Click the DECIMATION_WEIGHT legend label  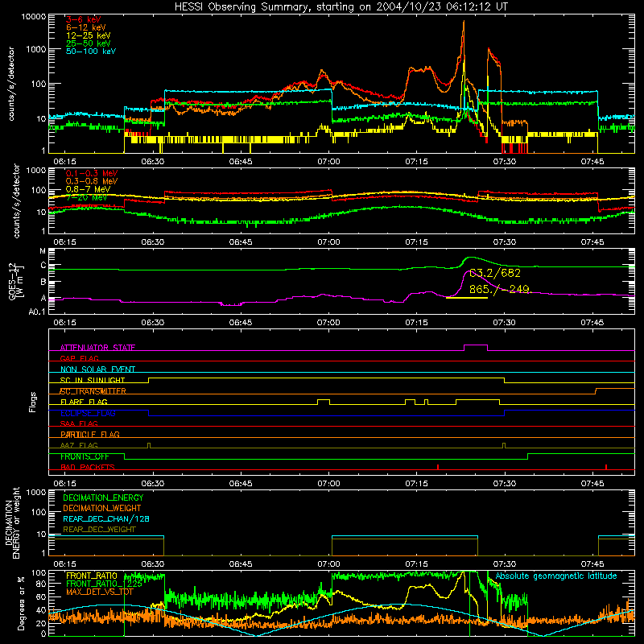pyautogui.click(x=102, y=508)
